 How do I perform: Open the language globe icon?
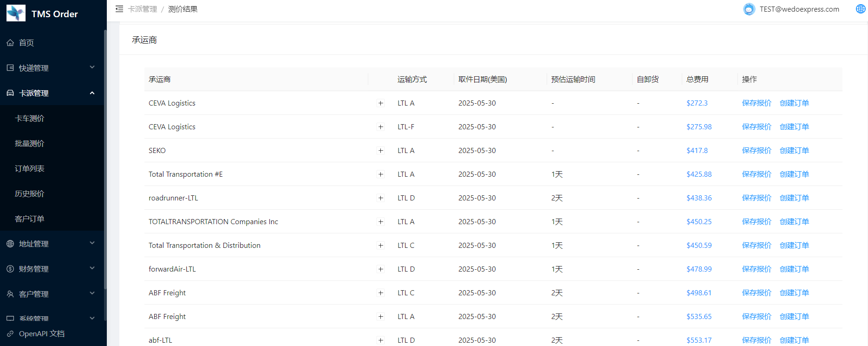(x=860, y=9)
